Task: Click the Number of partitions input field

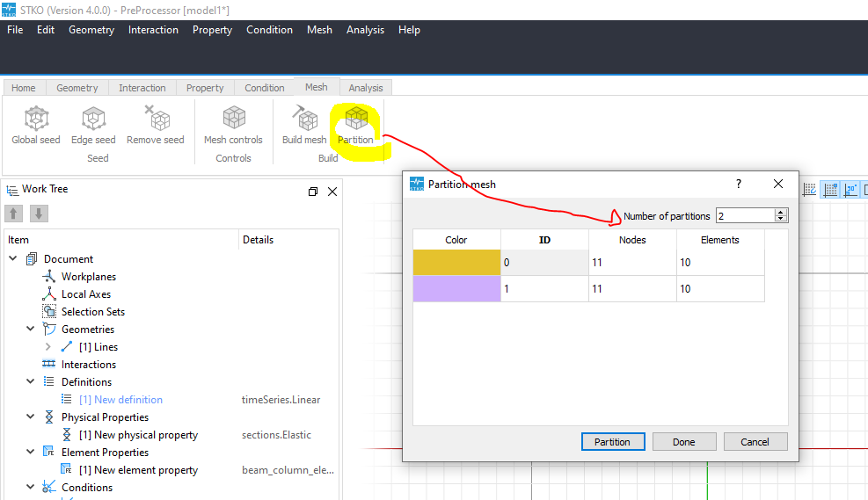Action: point(746,215)
